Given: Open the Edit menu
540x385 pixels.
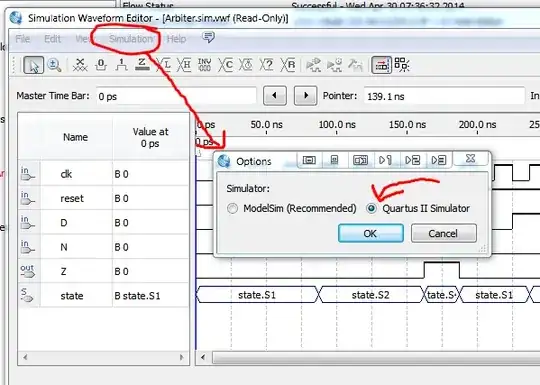Looking at the screenshot, I should 52,39.
